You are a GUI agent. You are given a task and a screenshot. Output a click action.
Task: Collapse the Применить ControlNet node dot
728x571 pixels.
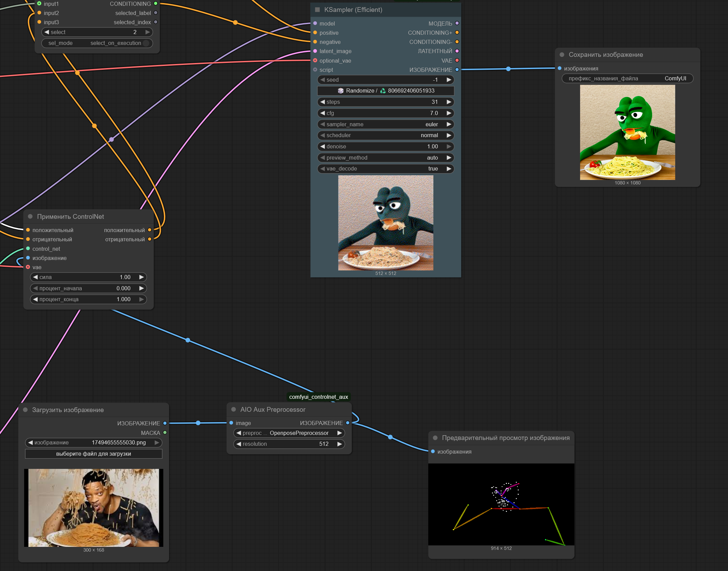pos(30,216)
